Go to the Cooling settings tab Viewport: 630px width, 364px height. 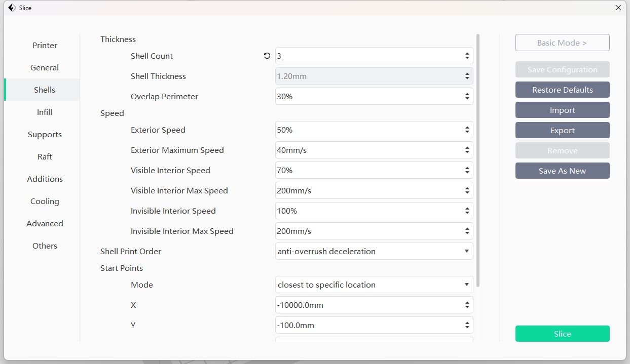click(x=45, y=201)
